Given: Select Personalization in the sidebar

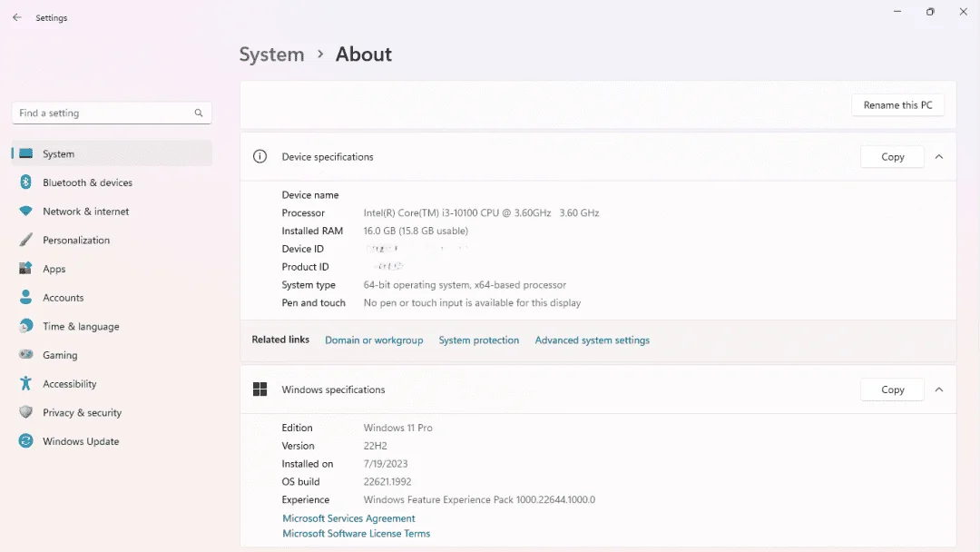Looking at the screenshot, I should 112,240.
